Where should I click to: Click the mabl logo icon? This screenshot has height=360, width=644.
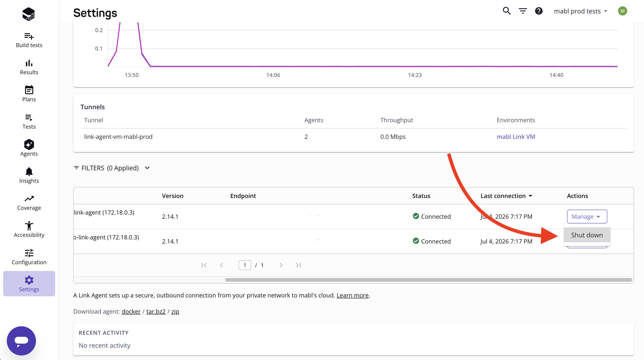28,14
